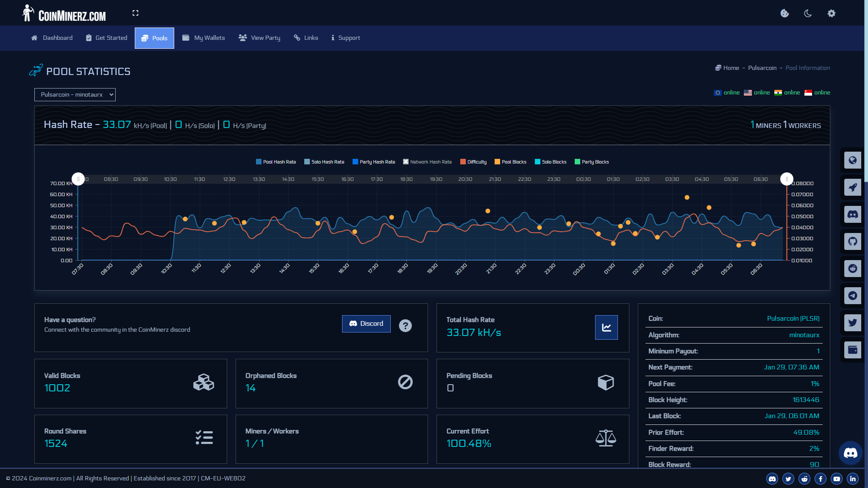Viewport: 868px width, 488px height.
Task: Open Discord from the right sidebar
Action: 853,214
